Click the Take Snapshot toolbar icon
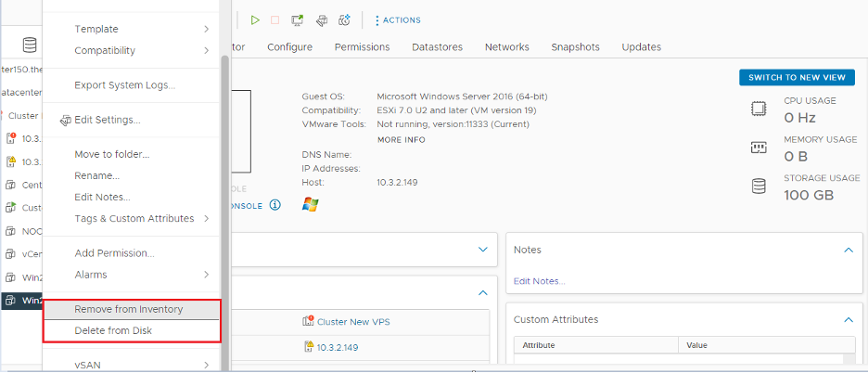 tap(344, 19)
